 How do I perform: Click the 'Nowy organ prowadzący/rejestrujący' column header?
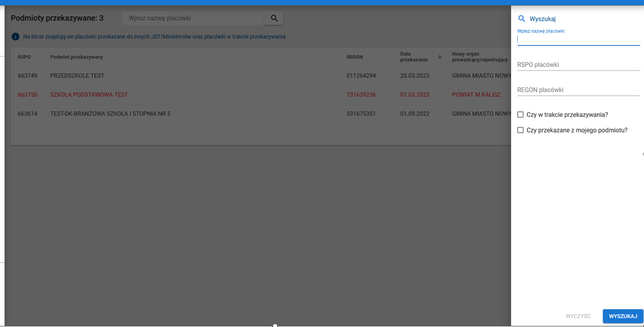point(479,57)
